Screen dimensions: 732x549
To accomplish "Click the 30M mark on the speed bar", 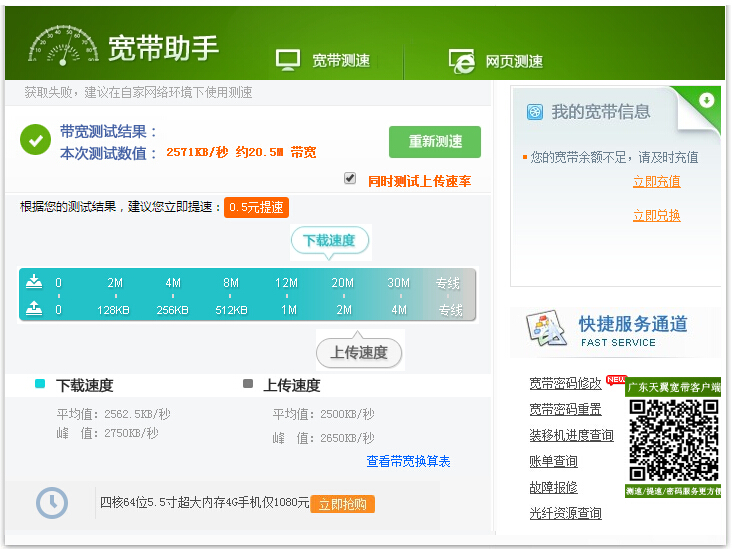I will 399,283.
